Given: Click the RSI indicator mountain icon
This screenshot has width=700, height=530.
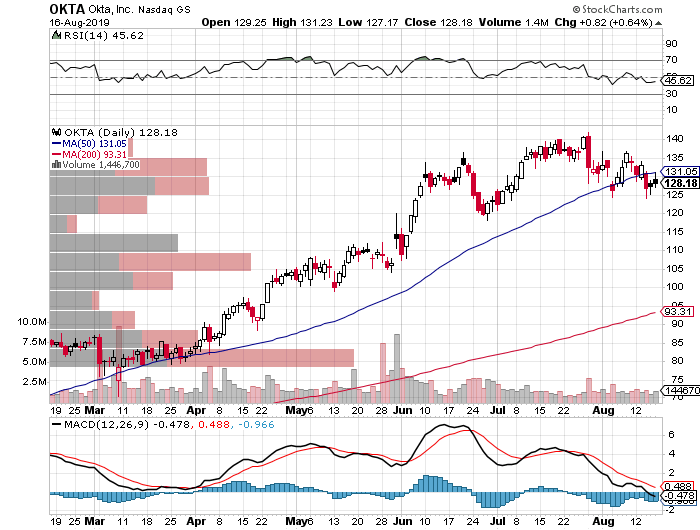Looking at the screenshot, I should coord(56,35).
